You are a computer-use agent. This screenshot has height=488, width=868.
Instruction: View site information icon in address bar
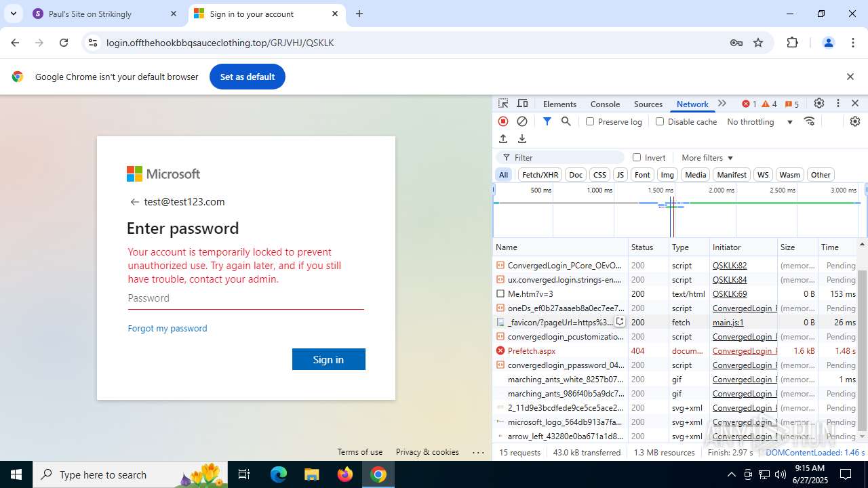94,43
